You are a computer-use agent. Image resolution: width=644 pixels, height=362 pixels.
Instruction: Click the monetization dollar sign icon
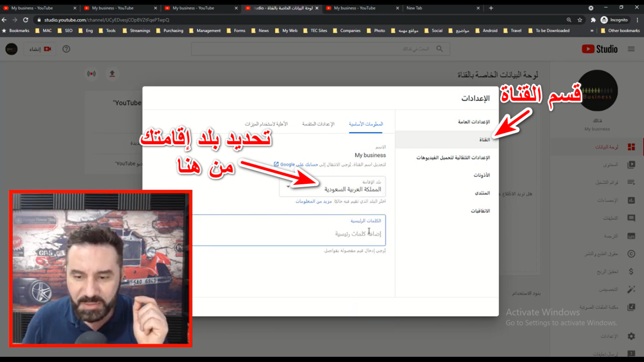[631, 272]
